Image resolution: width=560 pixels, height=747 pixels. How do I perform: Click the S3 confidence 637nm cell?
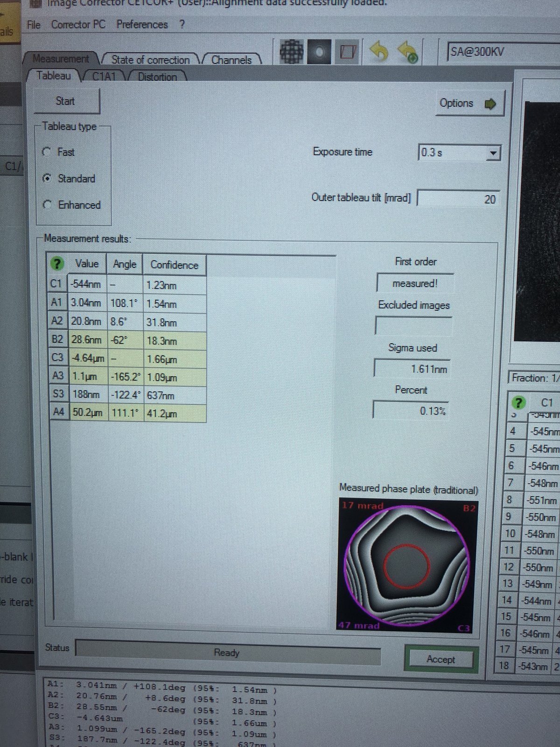point(175,395)
